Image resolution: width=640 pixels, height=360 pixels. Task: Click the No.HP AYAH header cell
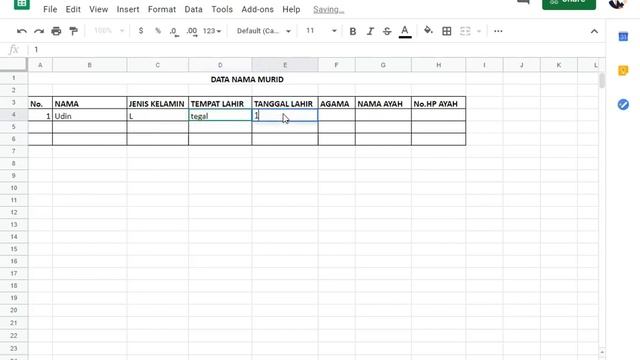438,103
